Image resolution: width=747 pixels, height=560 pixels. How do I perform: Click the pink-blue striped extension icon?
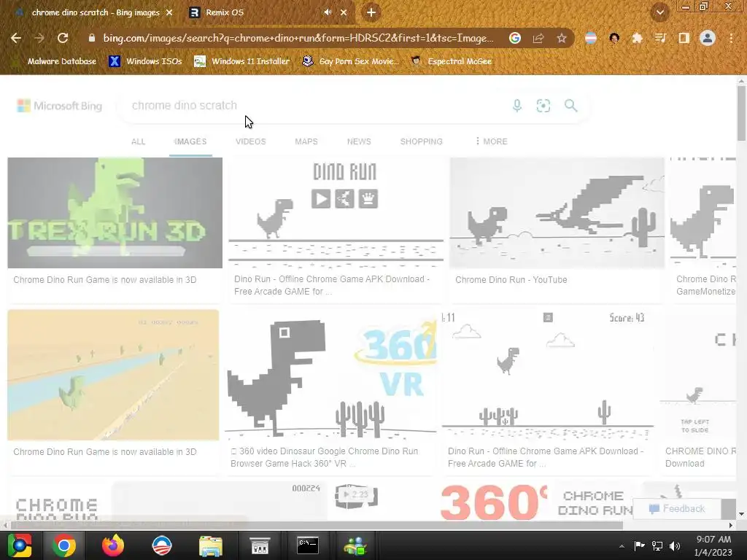tap(591, 38)
